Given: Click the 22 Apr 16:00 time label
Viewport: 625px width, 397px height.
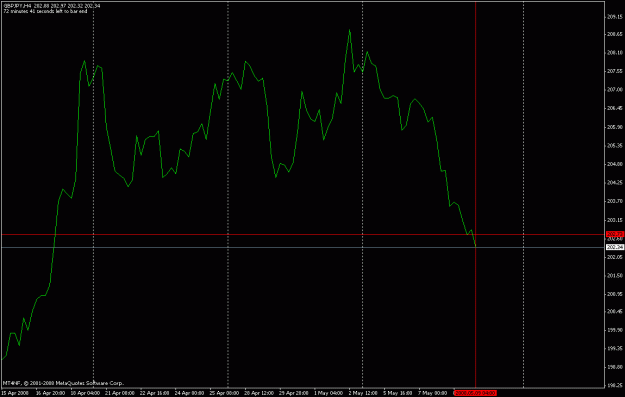Looking at the screenshot, I should 155,393.
